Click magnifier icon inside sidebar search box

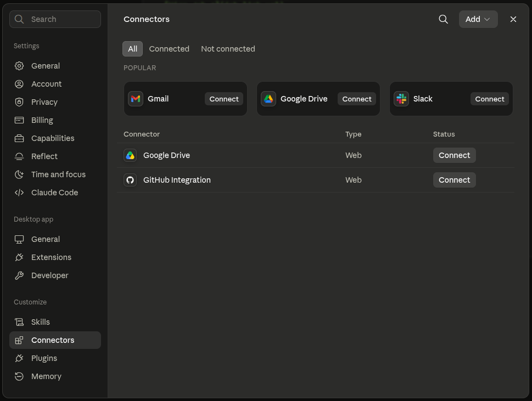coord(19,19)
